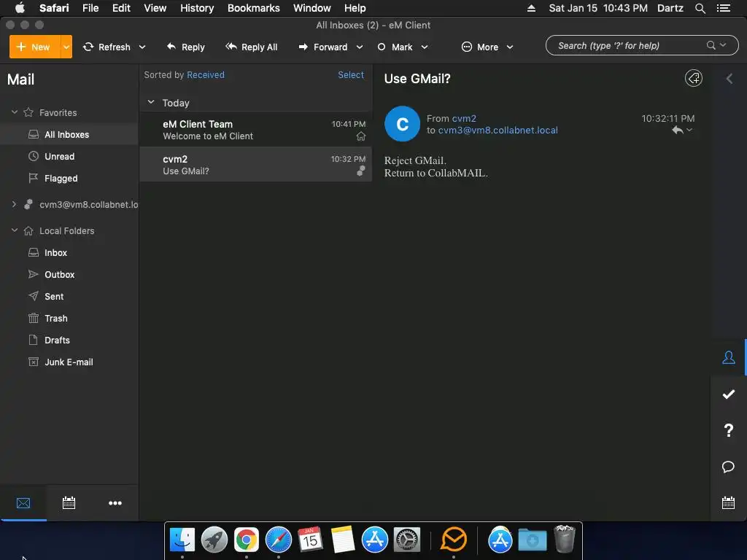Click Select in the message list header
This screenshot has height=560, width=747.
click(x=351, y=75)
